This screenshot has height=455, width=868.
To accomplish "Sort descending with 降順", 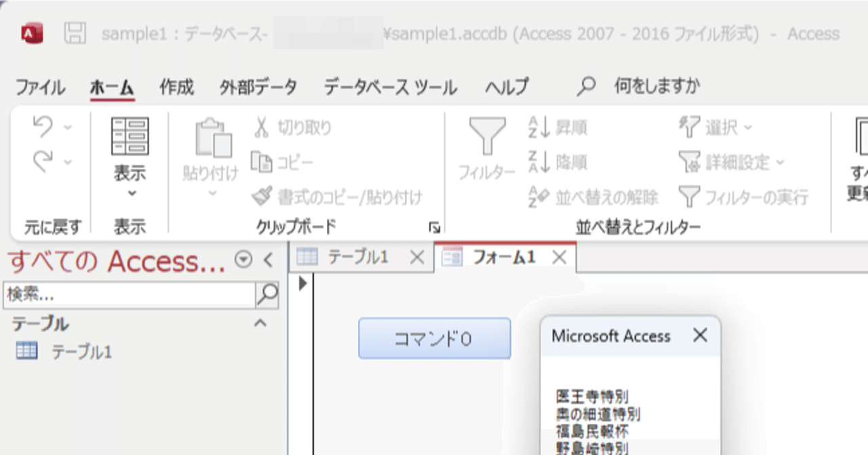I will point(557,162).
